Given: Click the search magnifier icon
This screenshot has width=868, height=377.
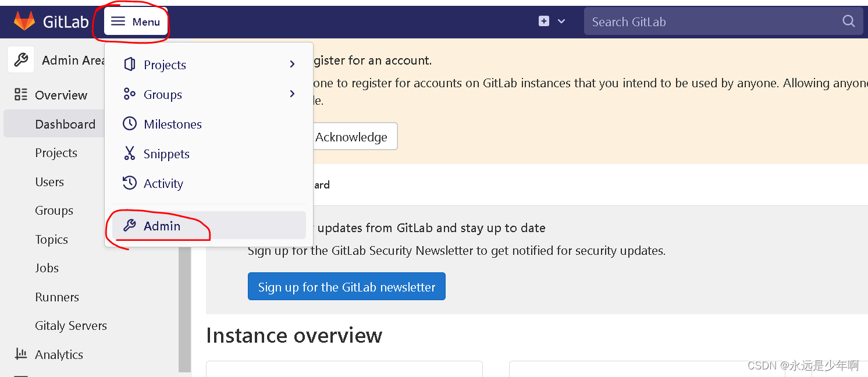Looking at the screenshot, I should pos(848,22).
